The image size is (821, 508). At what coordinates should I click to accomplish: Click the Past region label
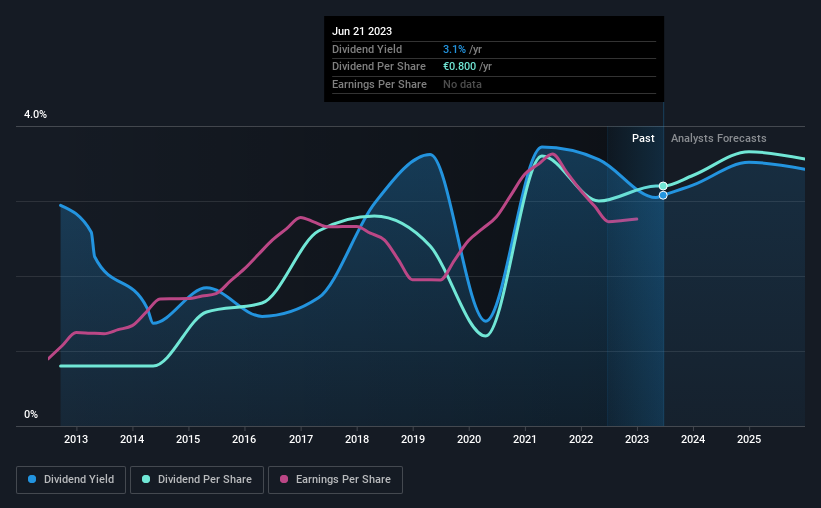643,138
